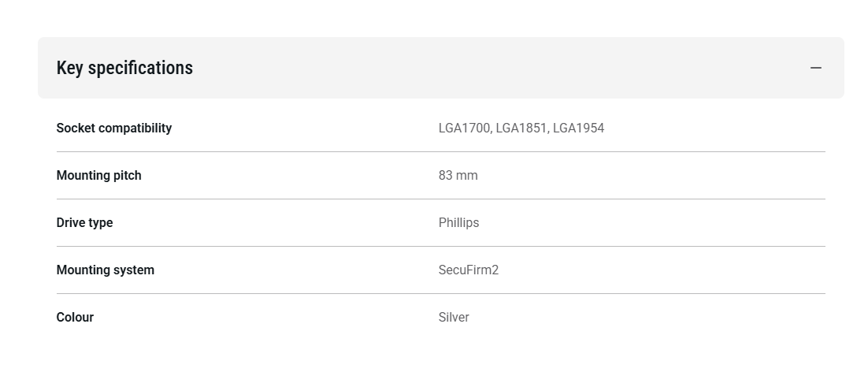868x376 pixels.
Task: Select the Socket compatibility label
Action: (113, 128)
